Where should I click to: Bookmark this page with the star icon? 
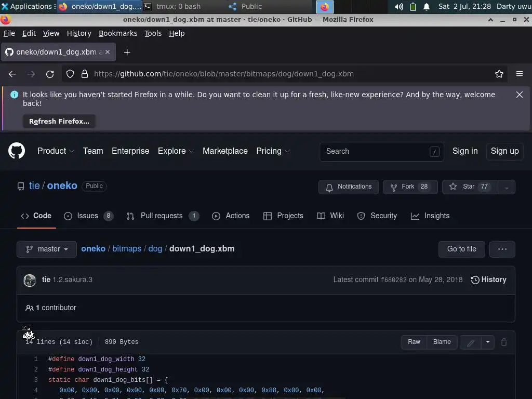click(499, 74)
